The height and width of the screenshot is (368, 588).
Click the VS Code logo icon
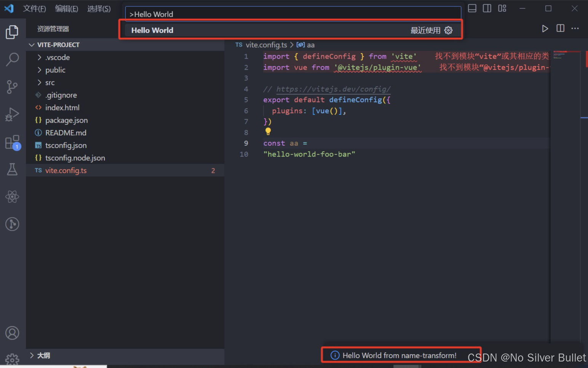9,8
